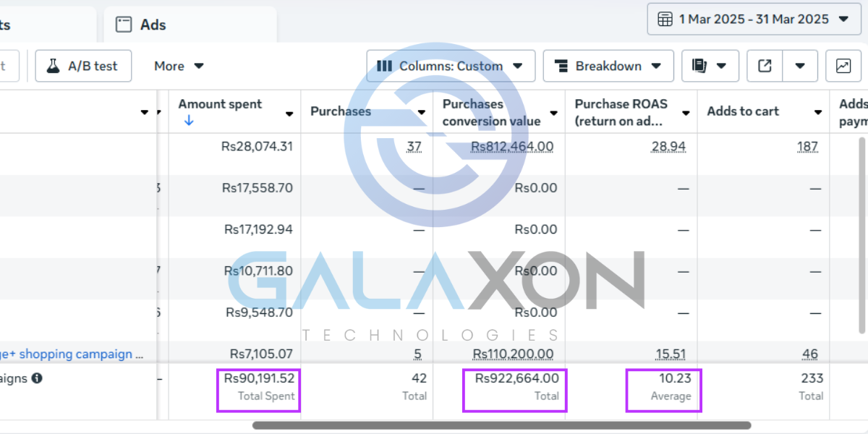
Task: Click adds to cart value 187
Action: pyautogui.click(x=807, y=146)
